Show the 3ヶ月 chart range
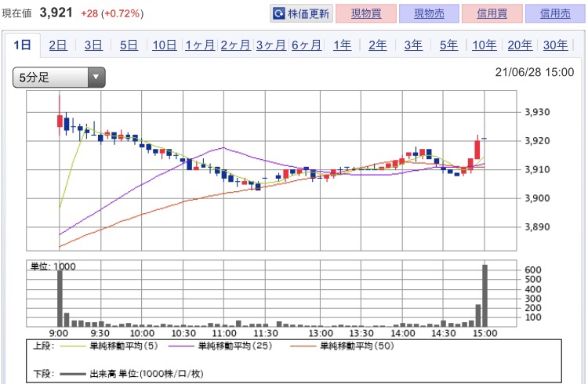 point(271,45)
